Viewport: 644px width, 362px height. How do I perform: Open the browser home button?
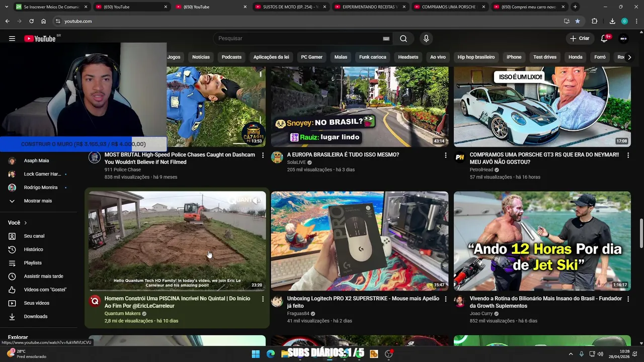click(43, 21)
